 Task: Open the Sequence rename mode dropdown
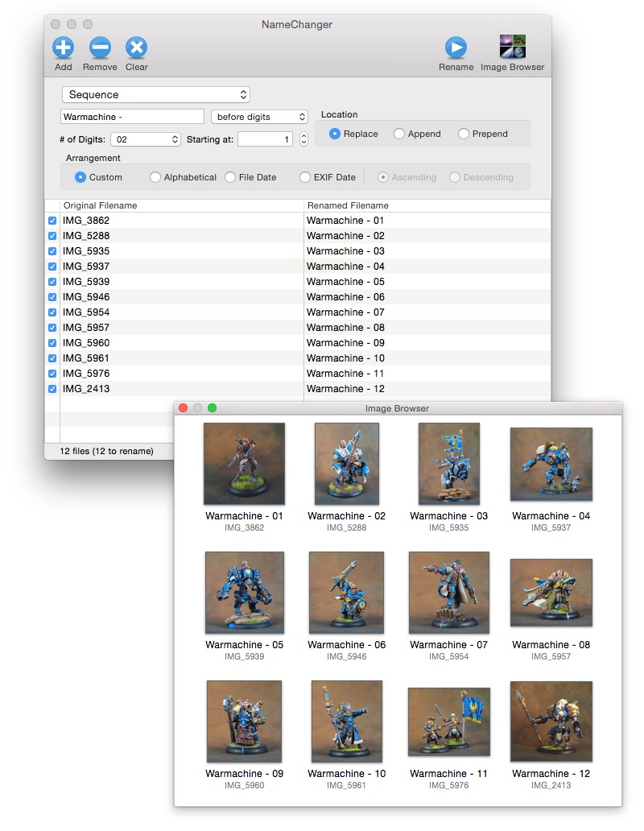pos(156,95)
